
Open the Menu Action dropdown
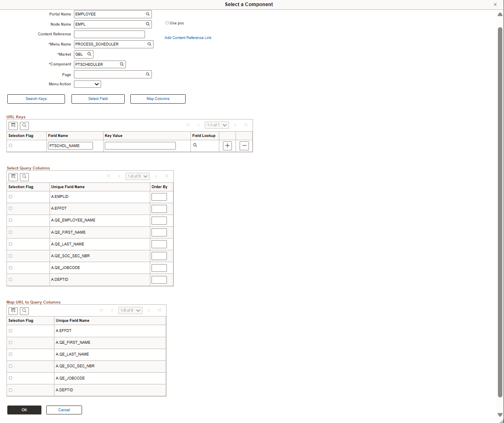(87, 84)
